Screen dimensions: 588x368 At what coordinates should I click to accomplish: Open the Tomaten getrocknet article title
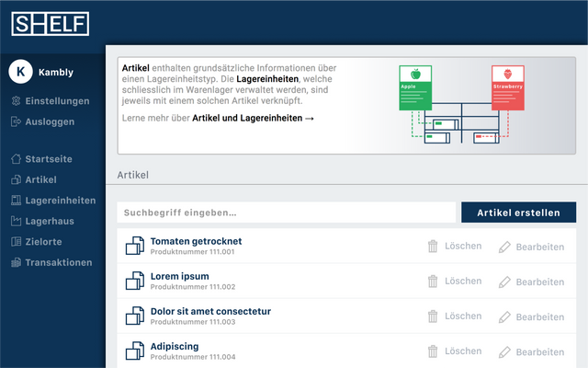(196, 241)
